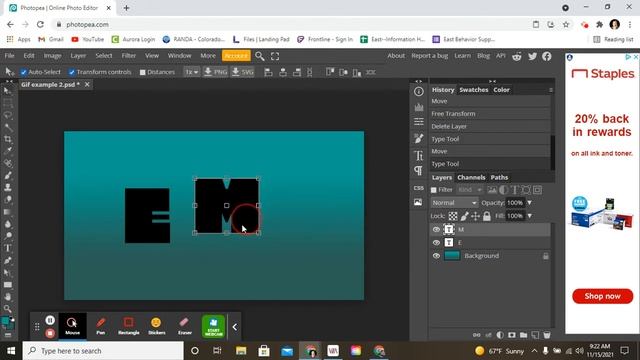Toggle lock all padlock icon
640x360 pixels.
click(x=487, y=216)
